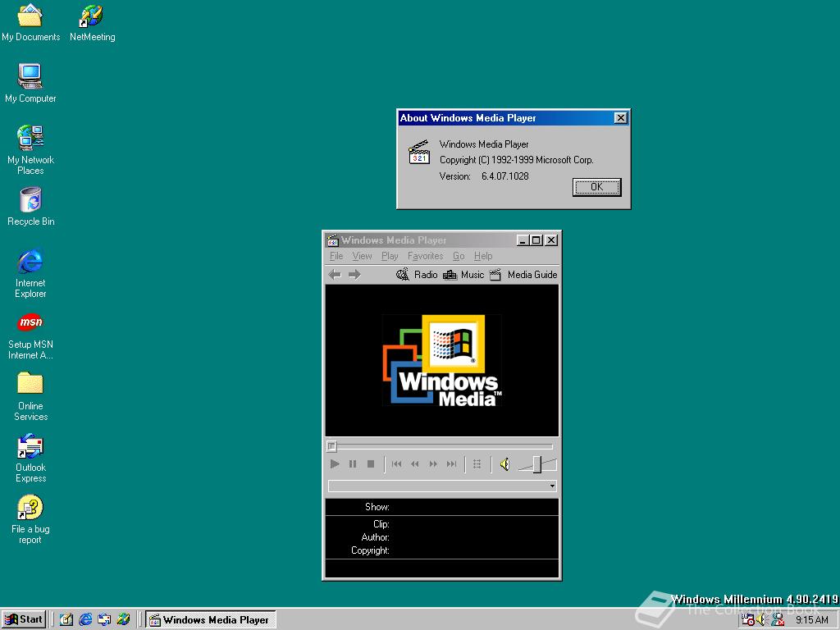This screenshot has width=840, height=630.
Task: Click the Windows Media logo video area
Action: [x=442, y=360]
